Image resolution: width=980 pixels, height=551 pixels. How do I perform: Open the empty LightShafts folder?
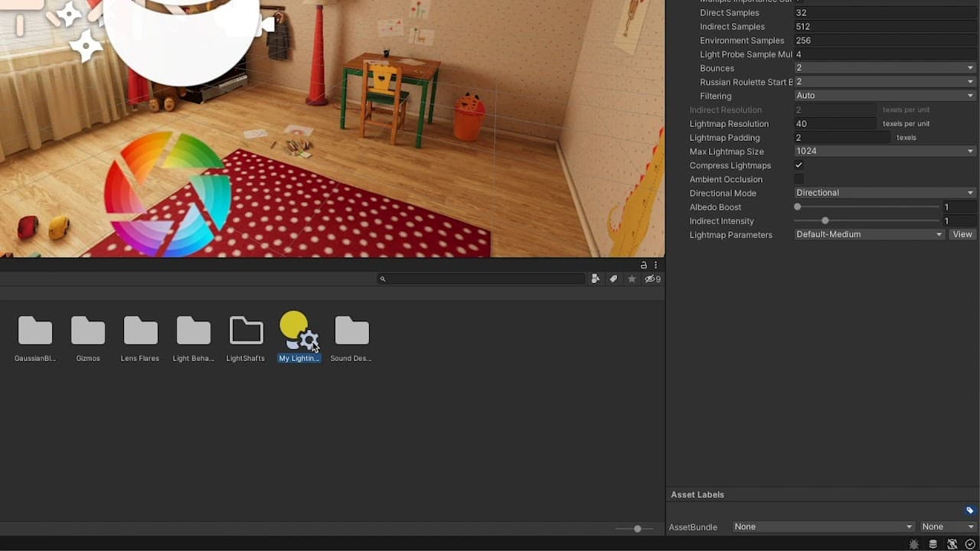(247, 331)
